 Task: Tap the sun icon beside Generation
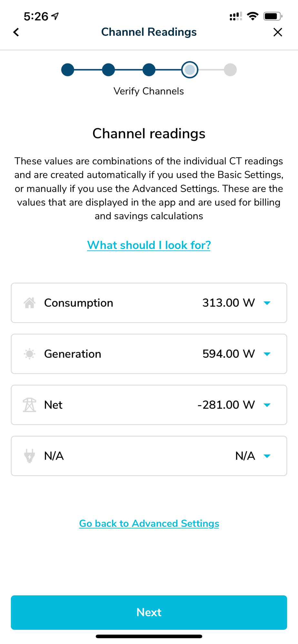[x=29, y=354]
